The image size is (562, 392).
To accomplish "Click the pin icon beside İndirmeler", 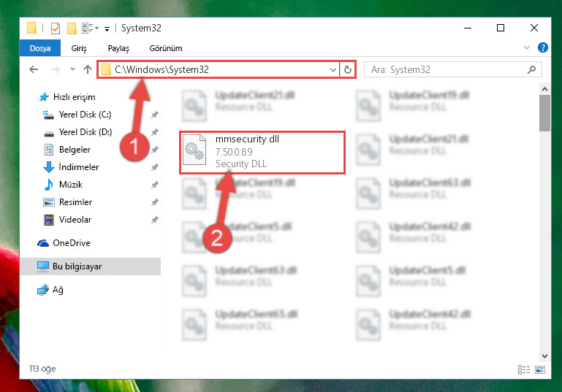I will (154, 167).
